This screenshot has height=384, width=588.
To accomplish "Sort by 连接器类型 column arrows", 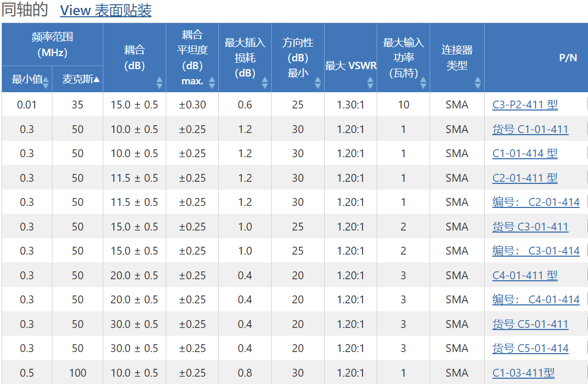I will 477,82.
